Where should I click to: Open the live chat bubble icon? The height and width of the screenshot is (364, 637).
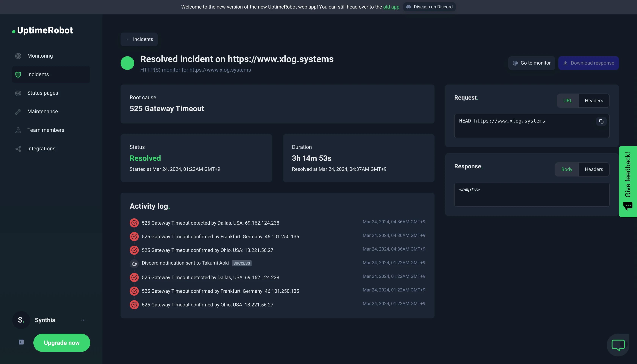(x=618, y=345)
